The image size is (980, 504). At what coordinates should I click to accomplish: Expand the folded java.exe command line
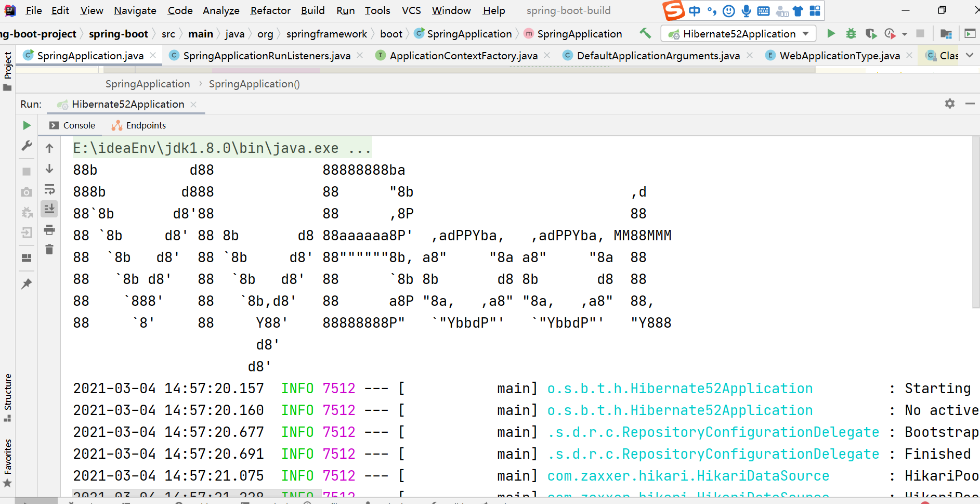coord(359,149)
